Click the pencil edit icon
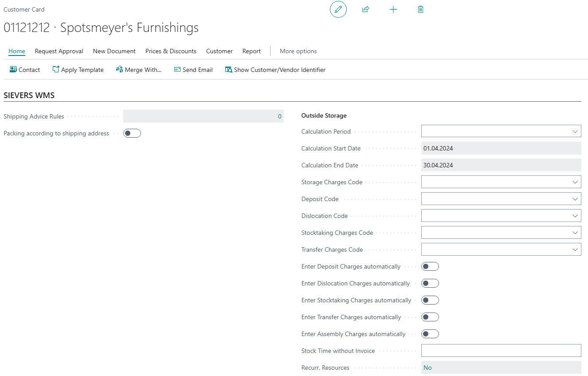 click(x=338, y=9)
